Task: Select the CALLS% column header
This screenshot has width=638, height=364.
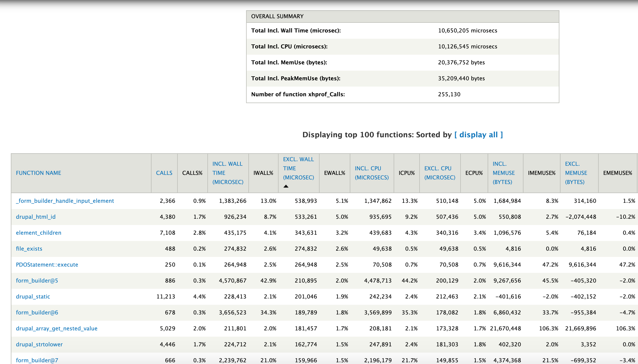Action: point(192,173)
